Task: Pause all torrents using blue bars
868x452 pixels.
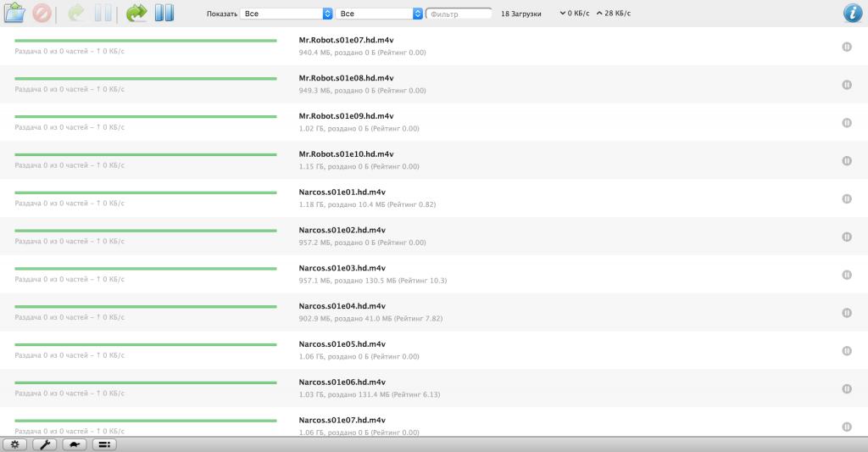Action: click(164, 13)
